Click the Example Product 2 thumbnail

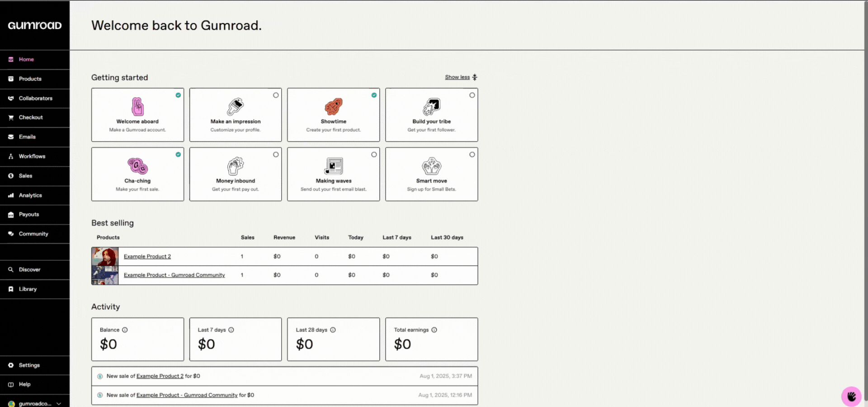[105, 256]
